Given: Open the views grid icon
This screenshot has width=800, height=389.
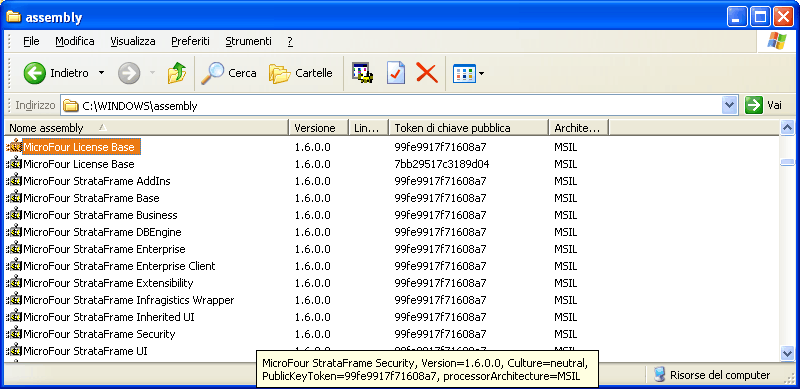Looking at the screenshot, I should pyautogui.click(x=464, y=74).
